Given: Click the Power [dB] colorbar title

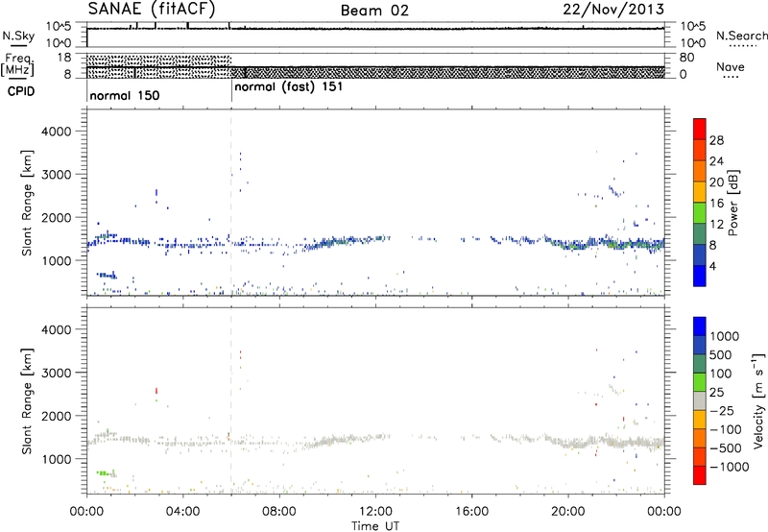Looking at the screenshot, I should (732, 203).
